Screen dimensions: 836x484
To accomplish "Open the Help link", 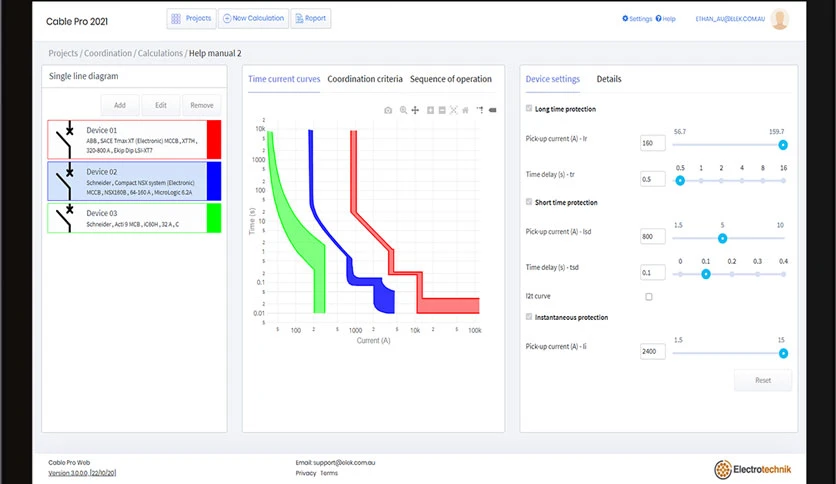I will pyautogui.click(x=665, y=19).
